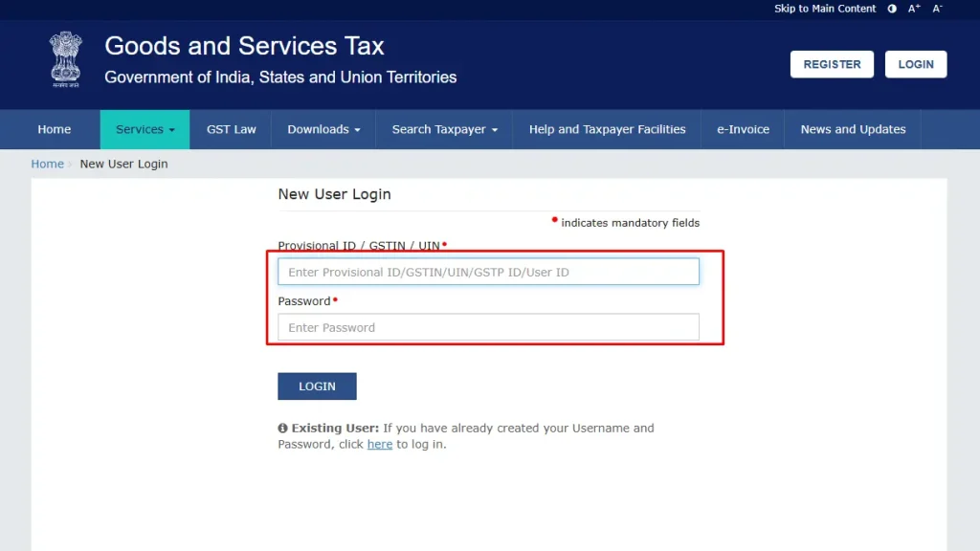
Task: Click the 'here' link for existing users
Action: (379, 444)
